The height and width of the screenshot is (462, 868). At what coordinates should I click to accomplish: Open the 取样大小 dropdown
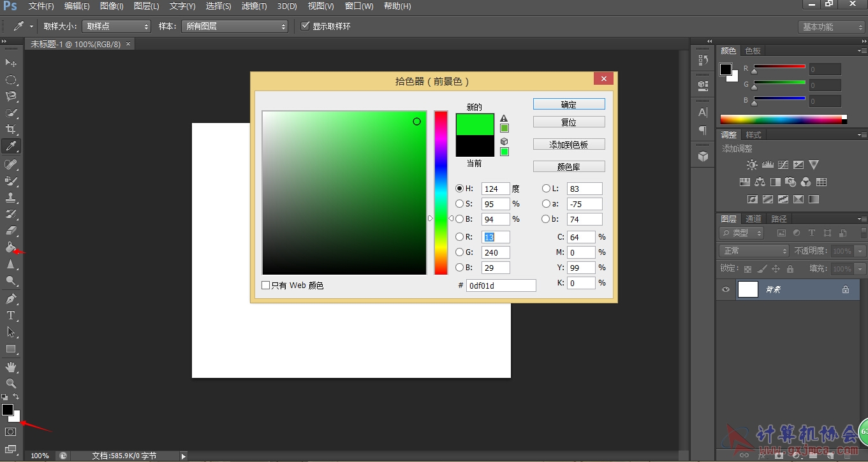[116, 26]
